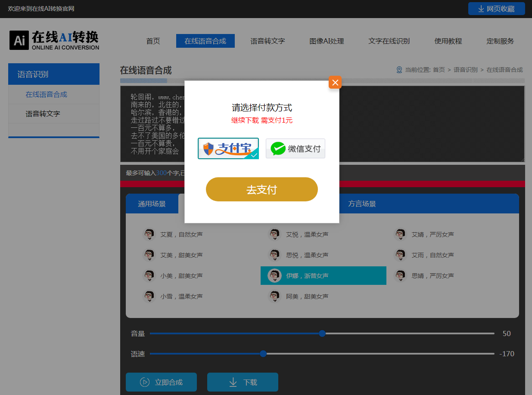Click the location pin icon in breadcrumb
The width and height of the screenshot is (532, 395).
point(399,70)
